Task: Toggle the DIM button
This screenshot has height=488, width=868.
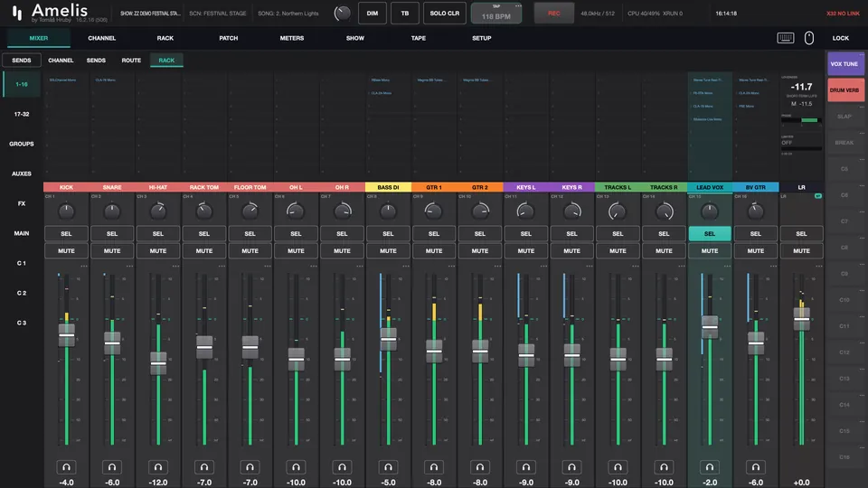Action: 372,14
